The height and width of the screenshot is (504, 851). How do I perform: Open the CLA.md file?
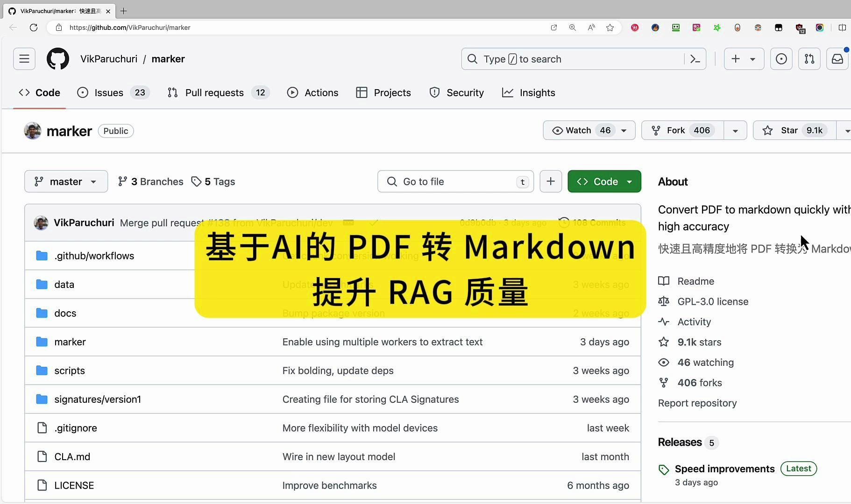72,456
